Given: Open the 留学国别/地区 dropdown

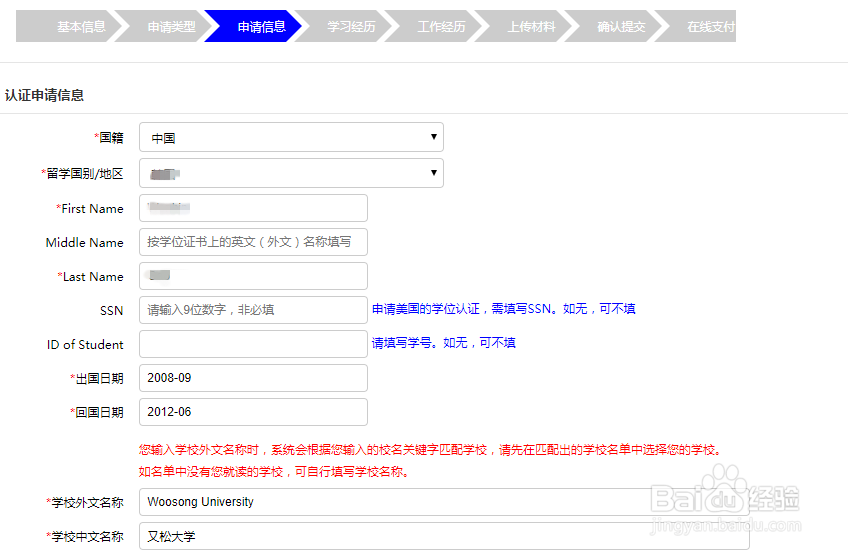Looking at the screenshot, I should [292, 173].
